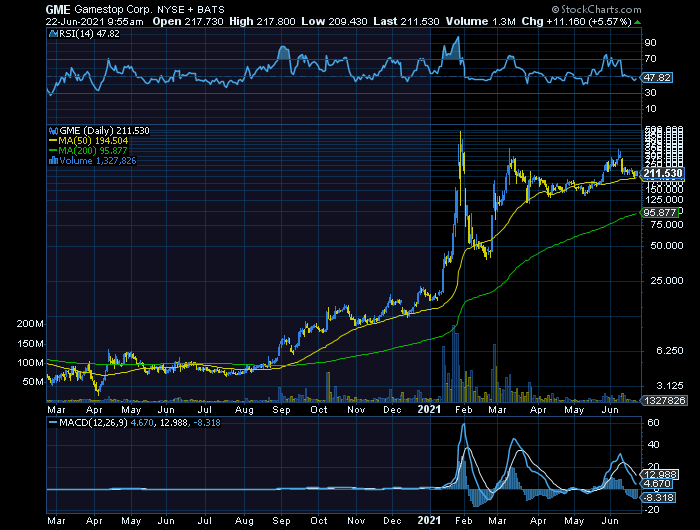
Task: Click the -20 level on MACD axis
Action: pos(652,510)
